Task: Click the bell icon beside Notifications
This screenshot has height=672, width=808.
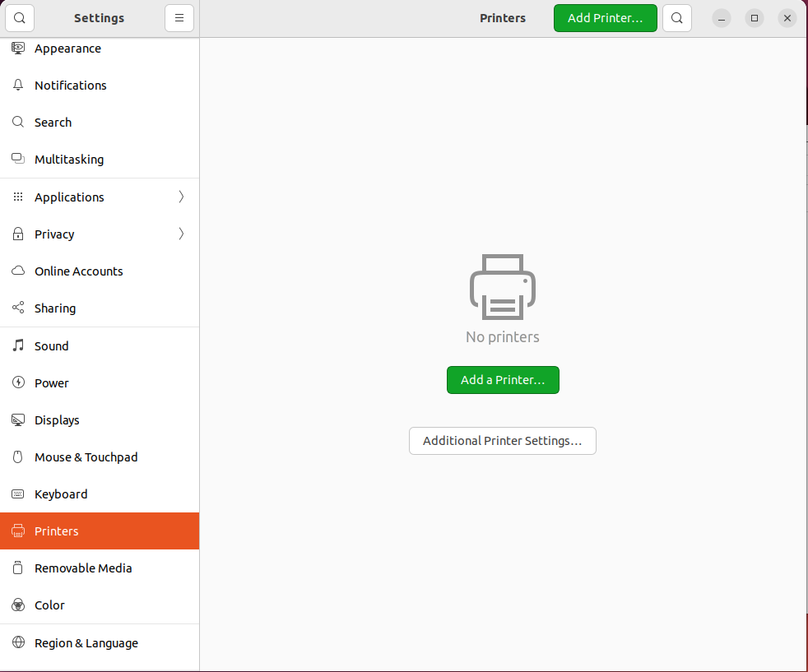Action: point(18,86)
